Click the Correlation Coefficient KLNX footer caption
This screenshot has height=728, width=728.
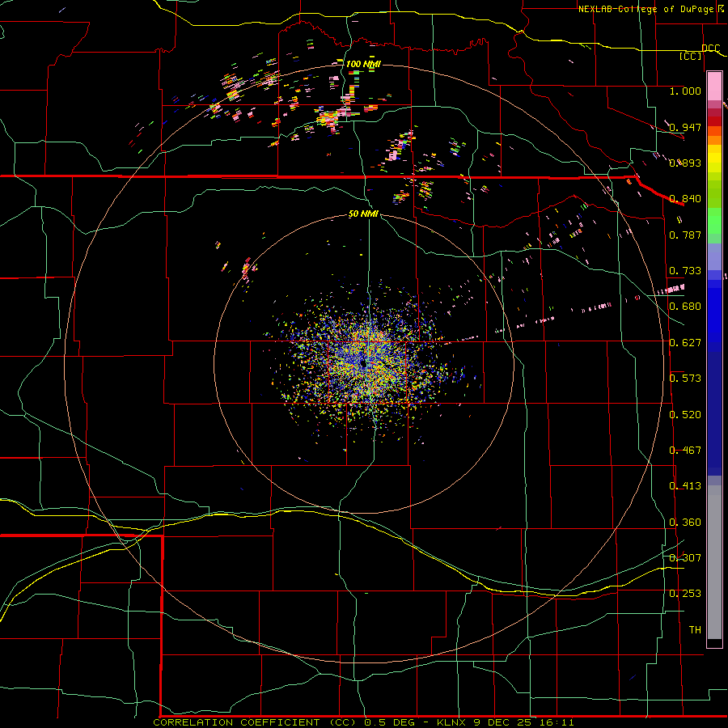point(363,722)
